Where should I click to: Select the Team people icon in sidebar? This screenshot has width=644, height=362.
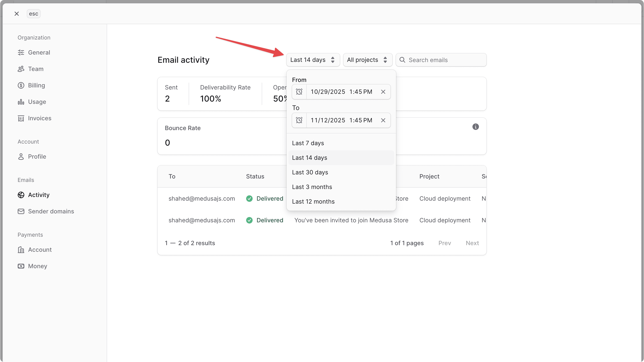coord(21,69)
